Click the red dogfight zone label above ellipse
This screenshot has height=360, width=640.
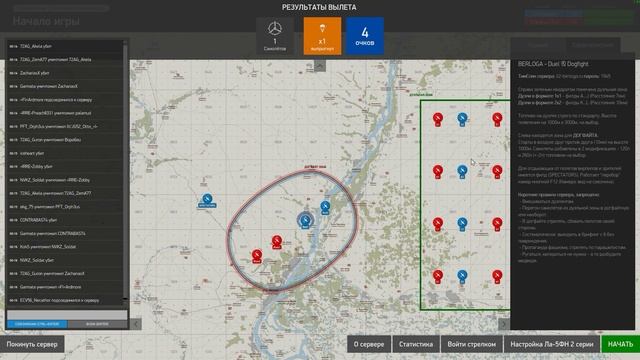(315, 167)
